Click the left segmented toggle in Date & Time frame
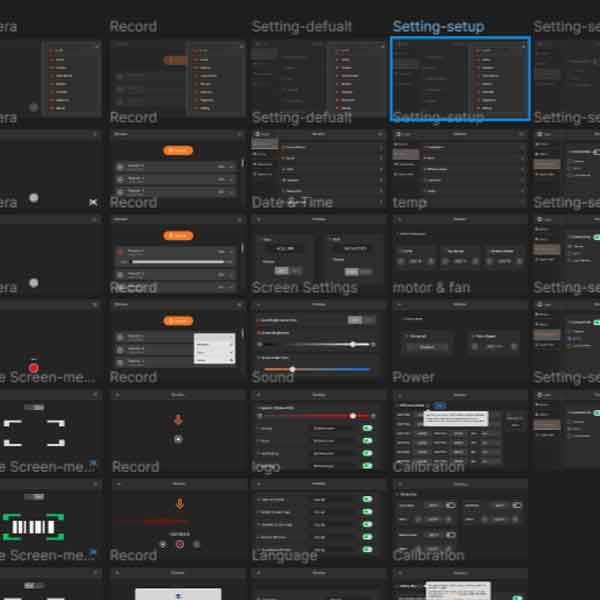 pyautogui.click(x=287, y=271)
